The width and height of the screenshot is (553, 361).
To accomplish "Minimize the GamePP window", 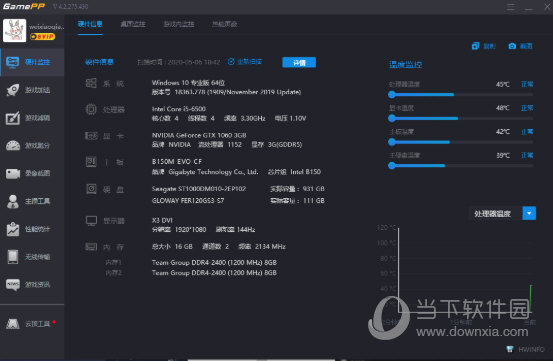I will tap(529, 7).
